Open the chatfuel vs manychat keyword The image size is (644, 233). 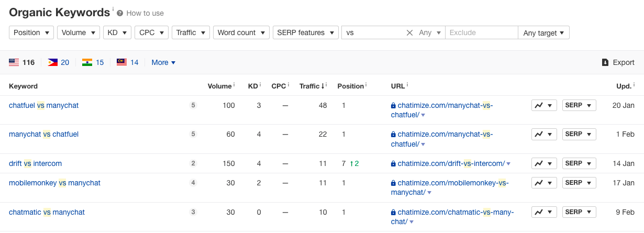(43, 105)
